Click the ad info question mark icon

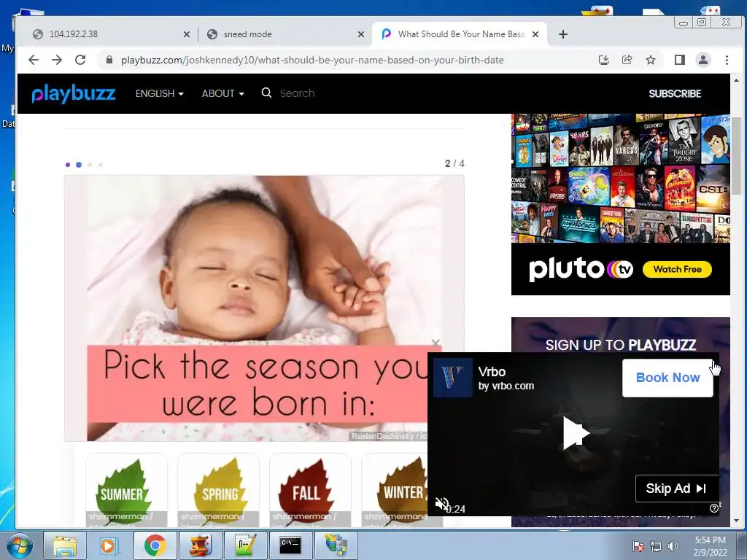(x=713, y=508)
